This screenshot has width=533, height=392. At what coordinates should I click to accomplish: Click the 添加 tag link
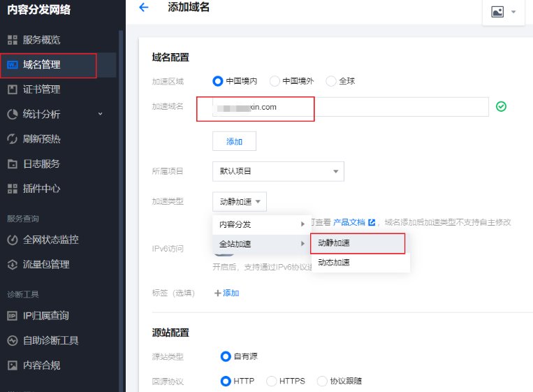(231, 293)
